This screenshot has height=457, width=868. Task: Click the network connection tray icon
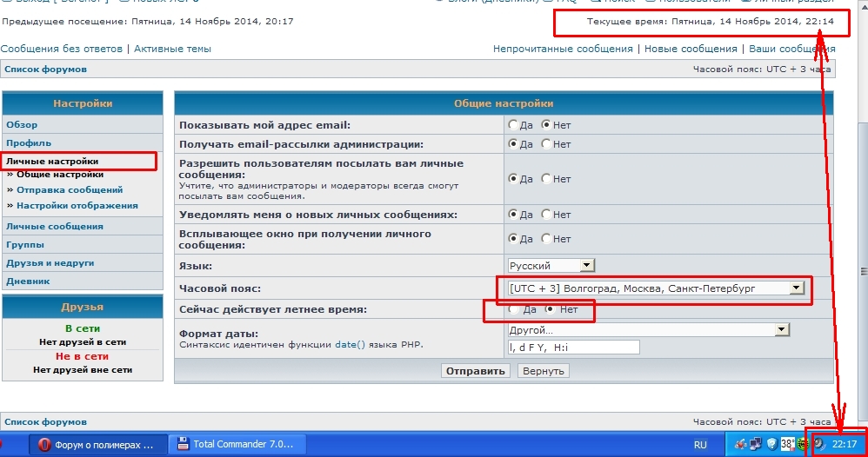coord(754,444)
